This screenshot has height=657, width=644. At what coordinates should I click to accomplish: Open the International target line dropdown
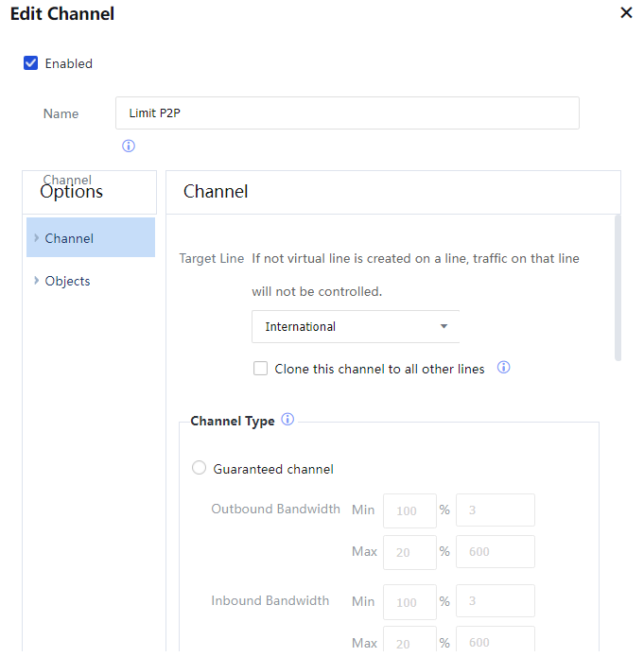(356, 326)
